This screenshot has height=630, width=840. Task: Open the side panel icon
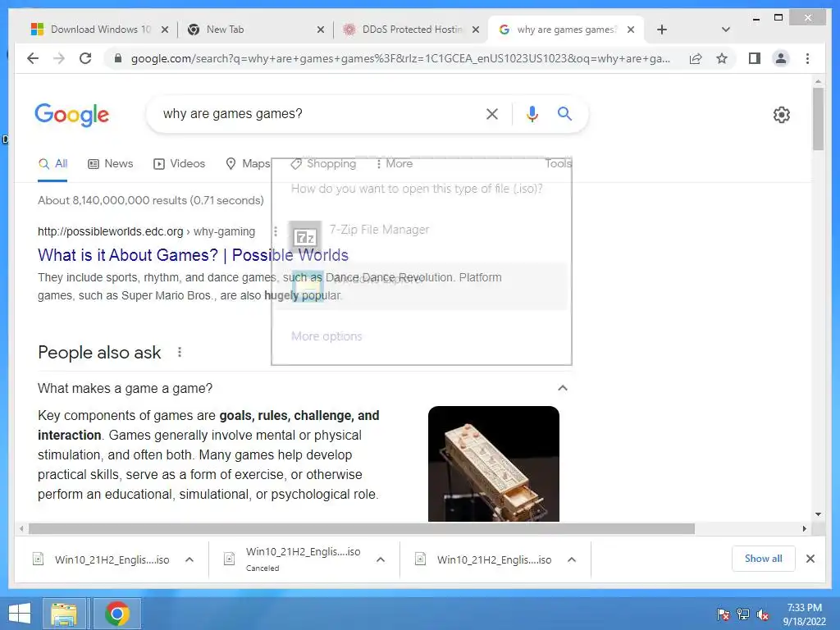click(x=755, y=58)
